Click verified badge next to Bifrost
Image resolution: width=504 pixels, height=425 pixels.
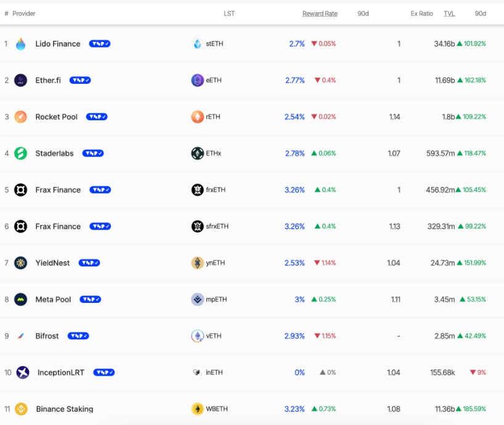(78, 336)
